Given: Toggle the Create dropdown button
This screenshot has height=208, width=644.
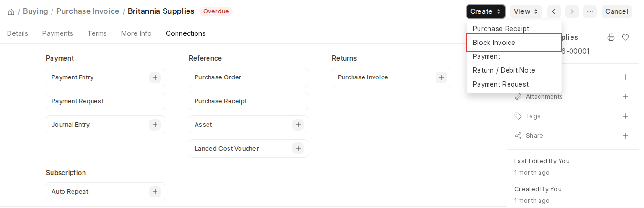Looking at the screenshot, I should [x=486, y=11].
